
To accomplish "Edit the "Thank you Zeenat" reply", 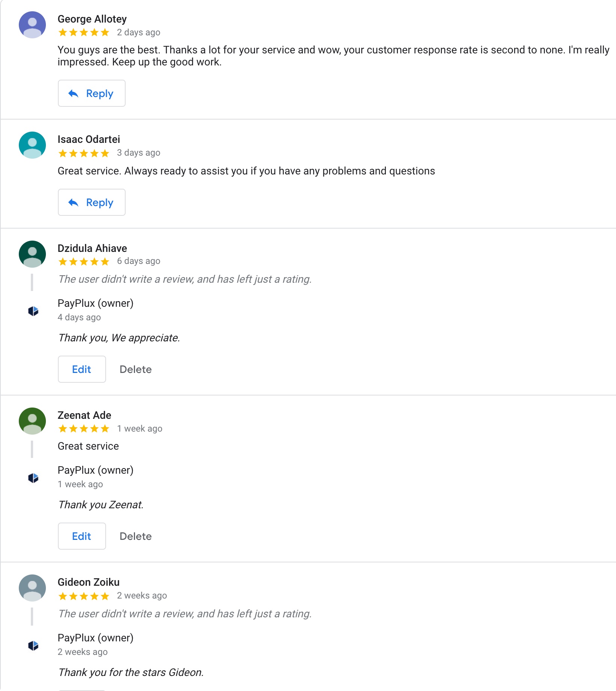I will coord(82,536).
